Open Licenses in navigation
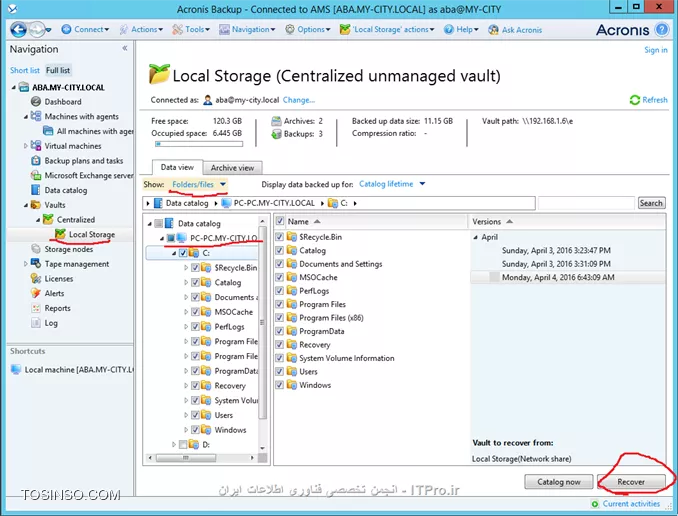 pyautogui.click(x=58, y=279)
